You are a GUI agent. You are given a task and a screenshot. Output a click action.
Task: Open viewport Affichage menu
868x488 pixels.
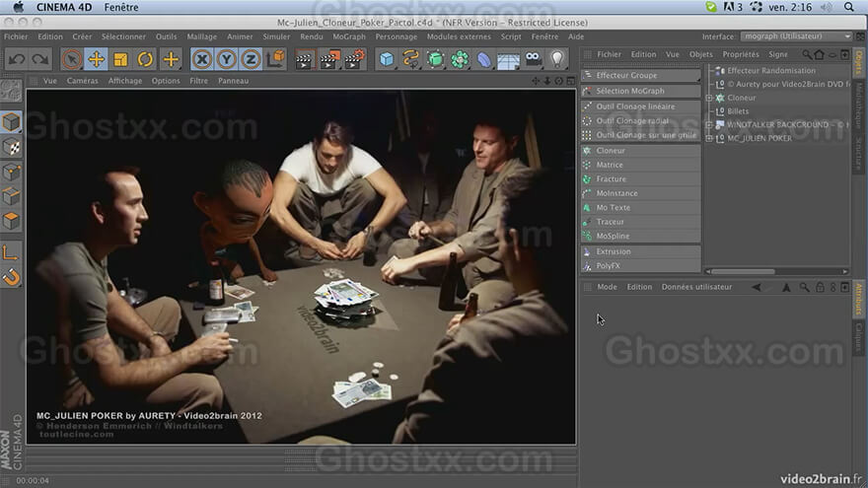[125, 81]
